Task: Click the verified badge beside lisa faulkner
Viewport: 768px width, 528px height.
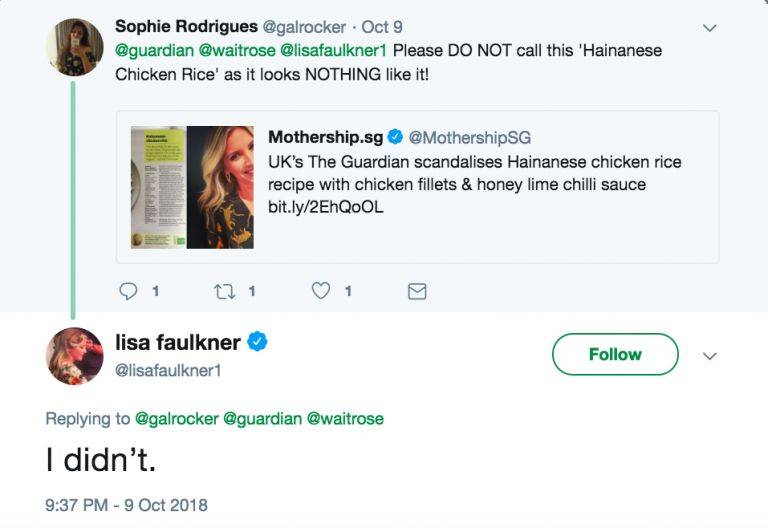Action: (257, 342)
